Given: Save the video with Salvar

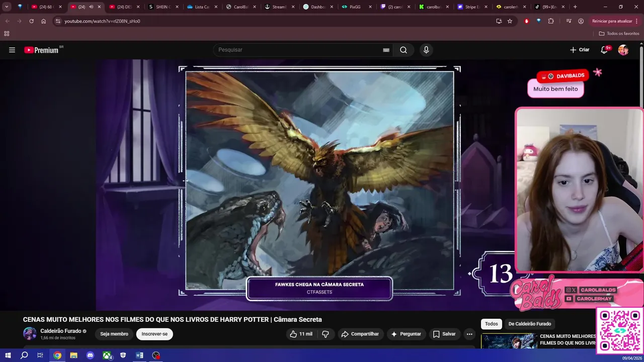Looking at the screenshot, I should [x=444, y=334].
